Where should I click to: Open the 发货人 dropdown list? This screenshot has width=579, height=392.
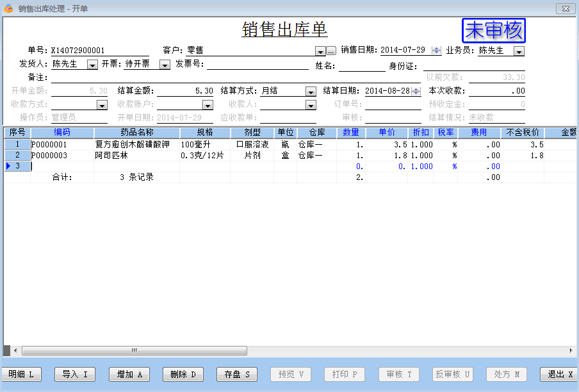(92, 65)
